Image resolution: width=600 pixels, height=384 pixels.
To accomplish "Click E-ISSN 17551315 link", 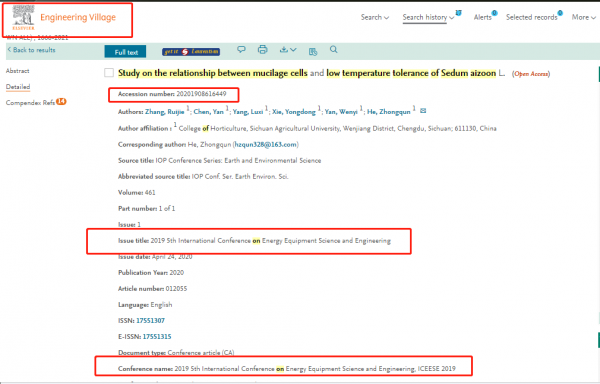I will 157,337.
